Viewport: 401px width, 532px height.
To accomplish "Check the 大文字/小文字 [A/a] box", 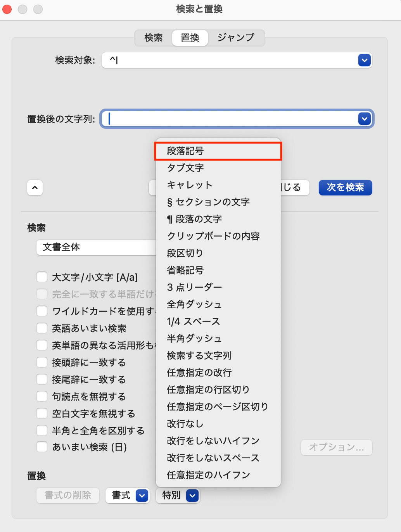I will tap(42, 276).
